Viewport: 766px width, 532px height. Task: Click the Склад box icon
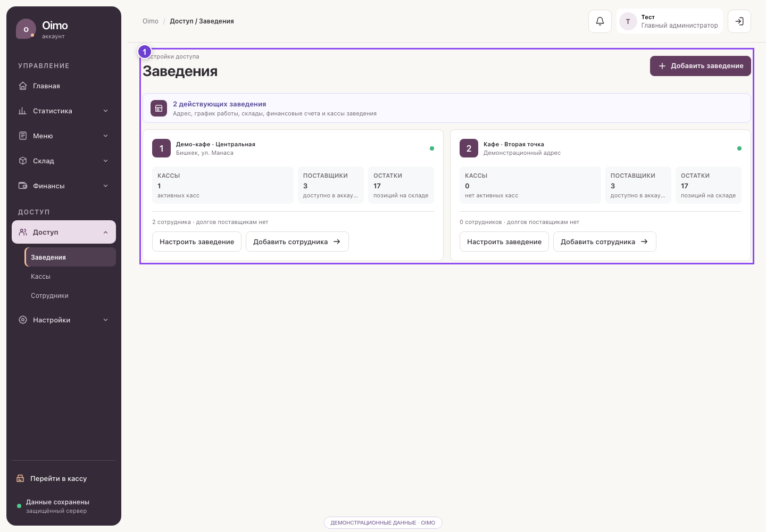tap(23, 161)
